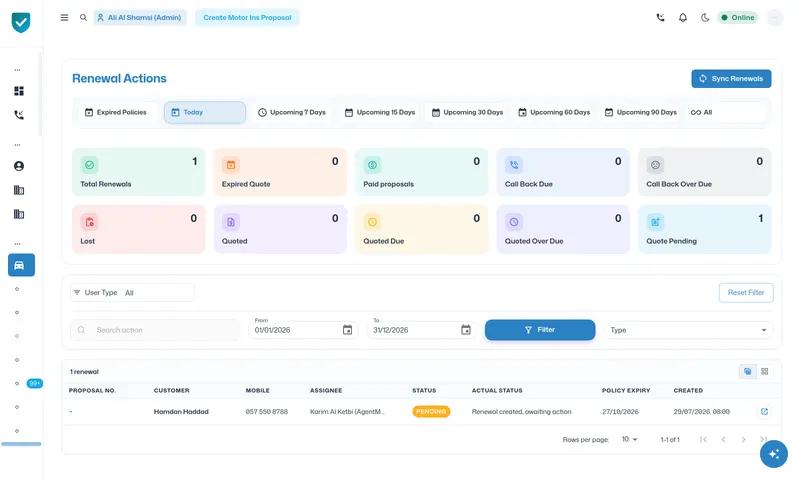Click the Quote Pending card icon
The width and height of the screenshot is (800, 480).
[656, 222]
